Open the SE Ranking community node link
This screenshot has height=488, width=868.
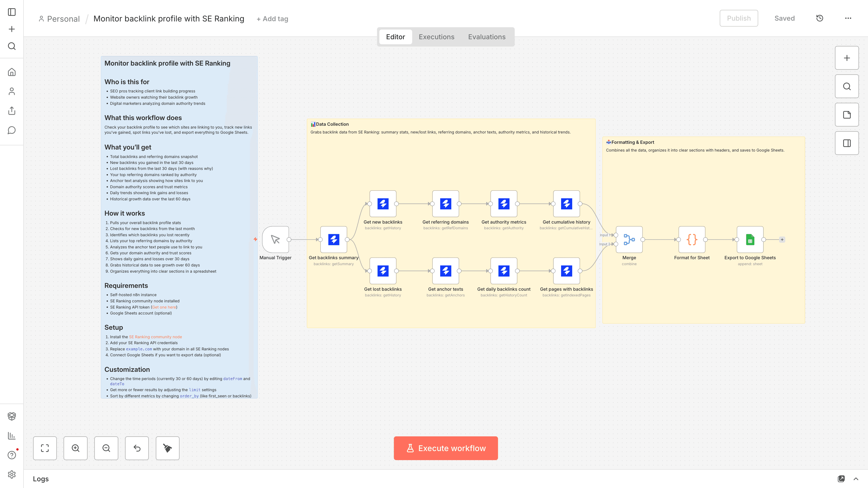[155, 337]
